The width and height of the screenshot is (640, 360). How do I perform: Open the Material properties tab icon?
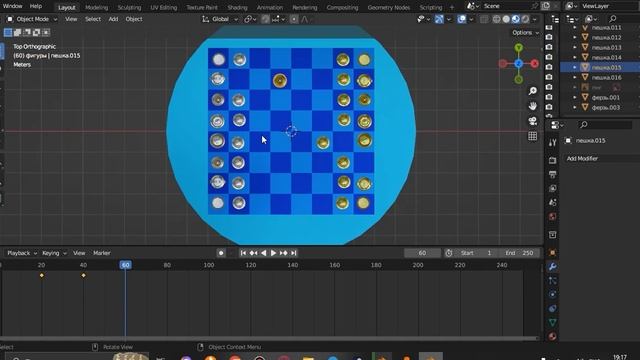click(552, 336)
